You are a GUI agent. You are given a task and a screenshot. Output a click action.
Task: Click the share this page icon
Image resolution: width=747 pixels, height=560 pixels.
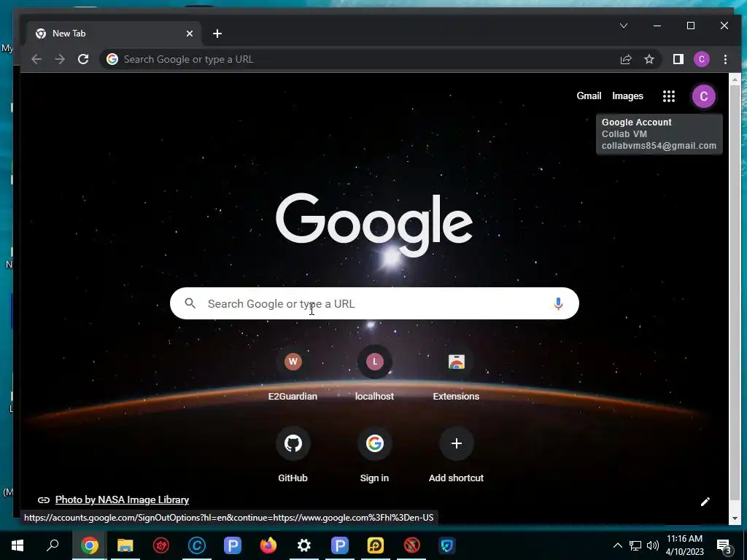[x=625, y=59]
